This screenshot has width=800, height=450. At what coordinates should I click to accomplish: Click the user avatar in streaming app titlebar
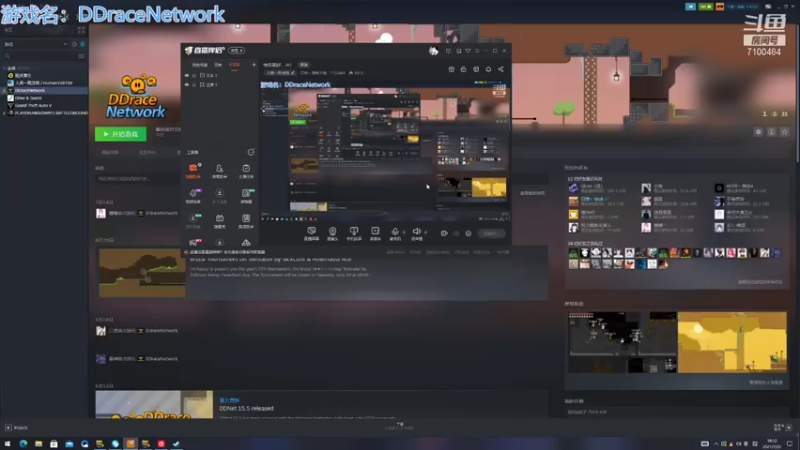click(433, 51)
